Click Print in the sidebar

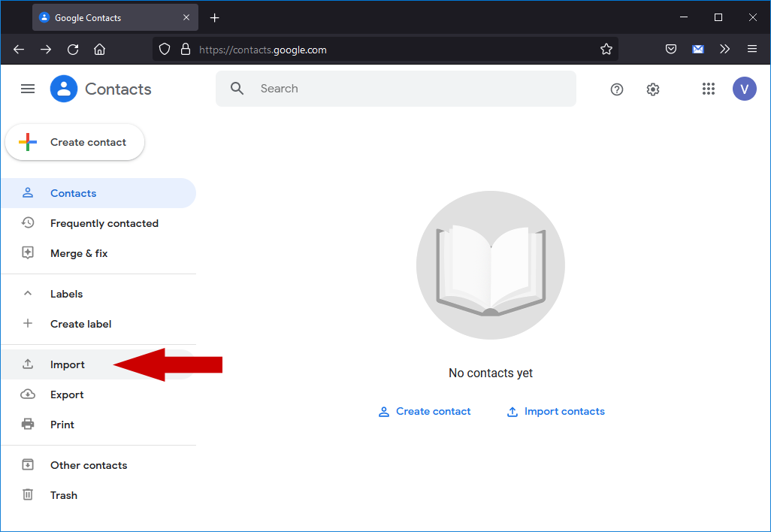tap(98, 425)
